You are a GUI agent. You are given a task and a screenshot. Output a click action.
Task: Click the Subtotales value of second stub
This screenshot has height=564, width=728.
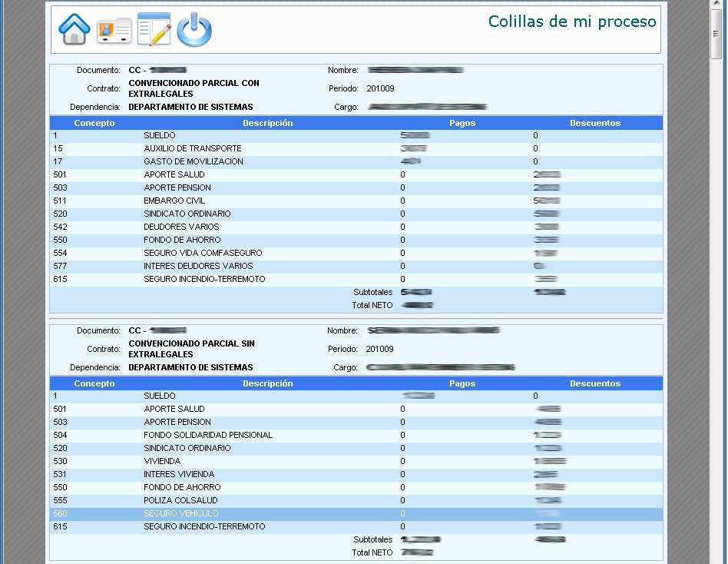(x=419, y=539)
